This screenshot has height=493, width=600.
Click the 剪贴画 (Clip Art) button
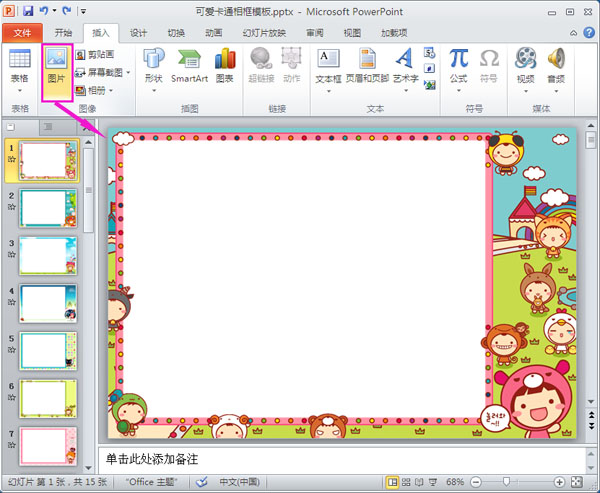point(95,55)
